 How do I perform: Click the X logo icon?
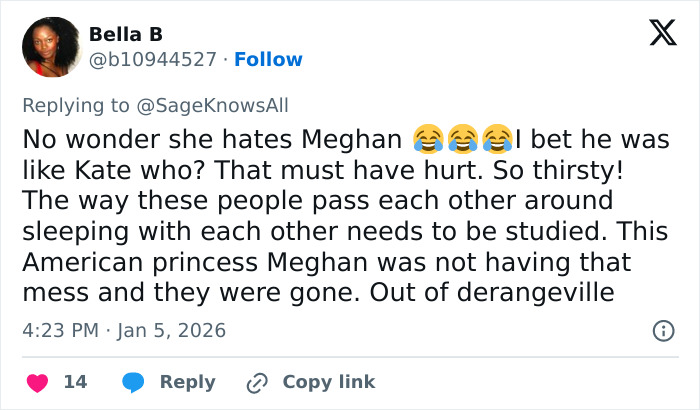pos(662,34)
